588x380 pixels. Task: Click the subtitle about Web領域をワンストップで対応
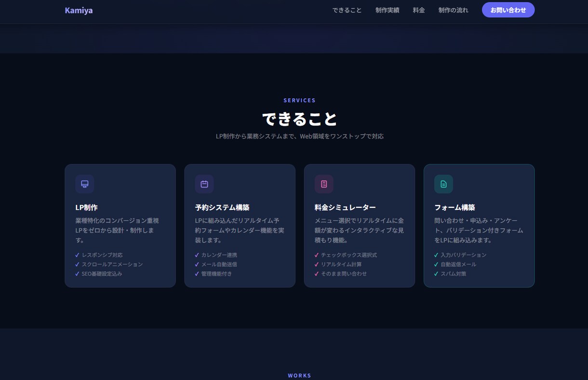(x=300, y=136)
